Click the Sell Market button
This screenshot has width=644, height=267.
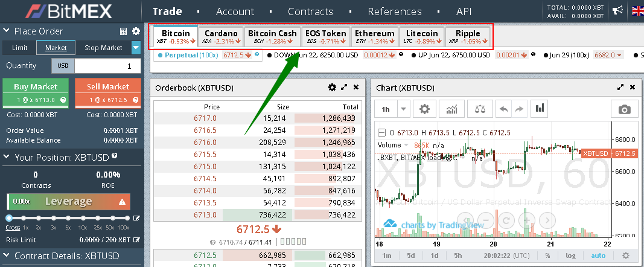(x=108, y=92)
